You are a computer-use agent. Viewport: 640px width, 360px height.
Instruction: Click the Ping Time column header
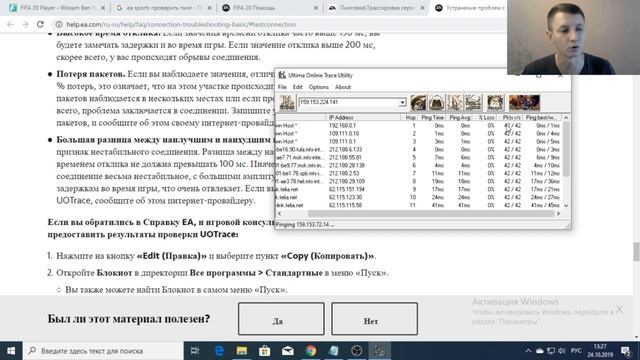tap(432, 118)
